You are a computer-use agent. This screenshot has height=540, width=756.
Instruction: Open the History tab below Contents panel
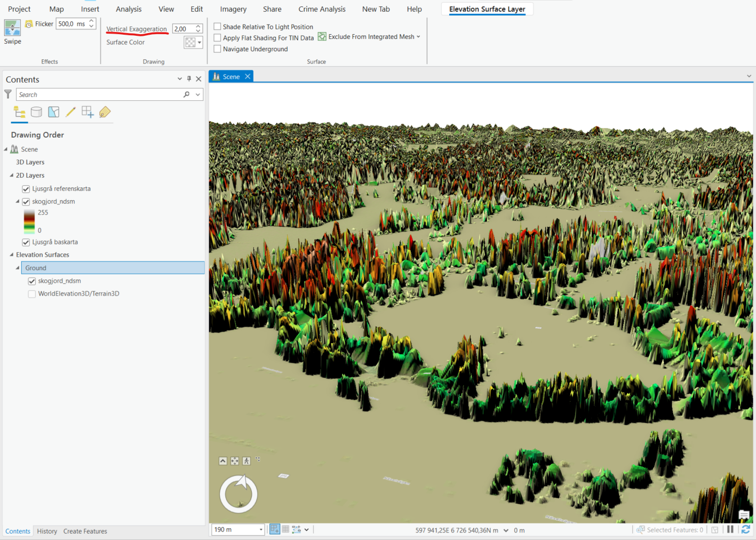tap(47, 531)
